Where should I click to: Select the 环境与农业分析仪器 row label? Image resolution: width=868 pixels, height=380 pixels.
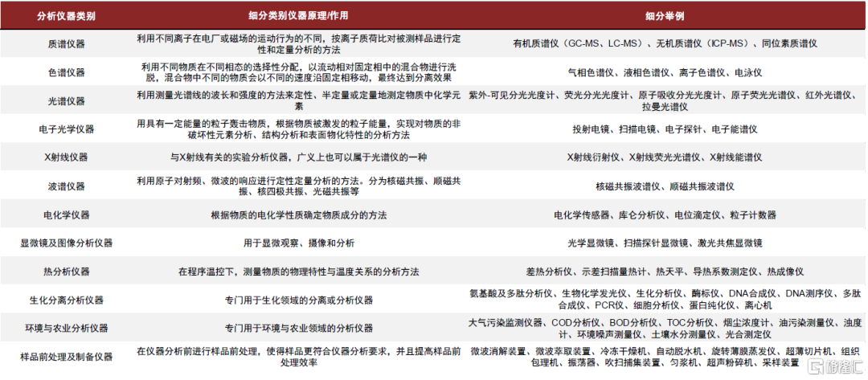(67, 328)
